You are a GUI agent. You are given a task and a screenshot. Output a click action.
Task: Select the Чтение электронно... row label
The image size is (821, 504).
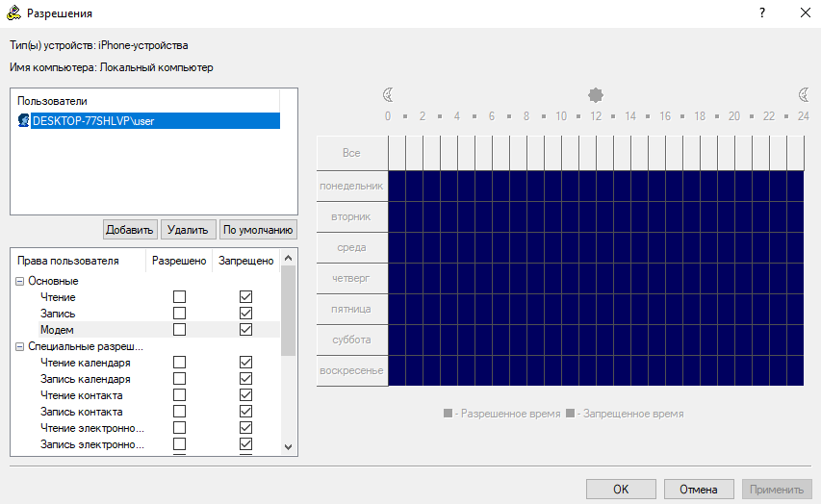92,428
